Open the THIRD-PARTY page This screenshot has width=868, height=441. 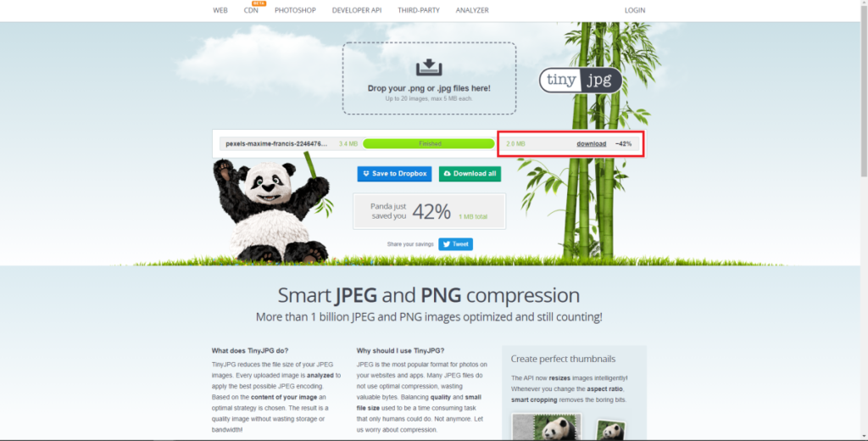(x=419, y=10)
